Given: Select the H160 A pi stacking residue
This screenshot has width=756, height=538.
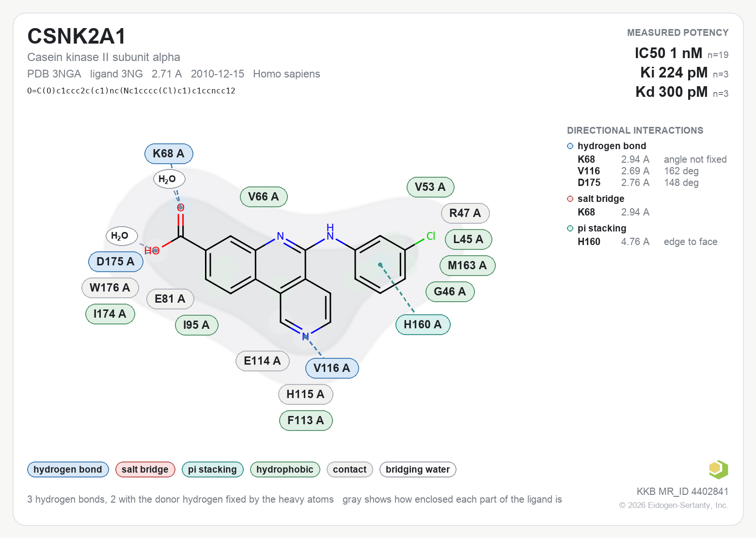Looking at the screenshot, I should 423,324.
